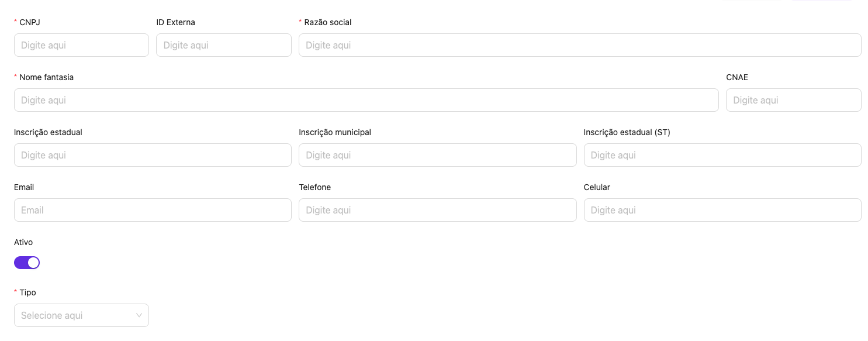
Task: Open the Tipo 'Selecione aqui' dropdown
Action: click(76, 315)
